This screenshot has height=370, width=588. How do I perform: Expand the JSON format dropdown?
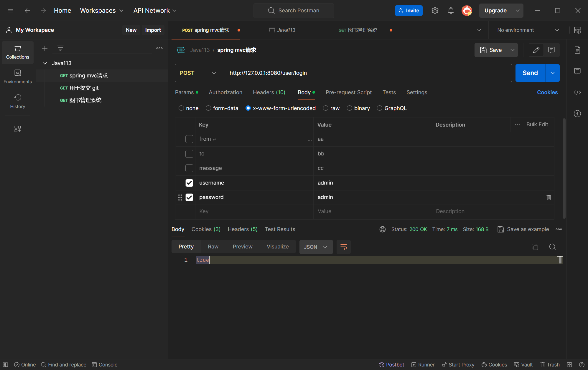[x=316, y=247]
